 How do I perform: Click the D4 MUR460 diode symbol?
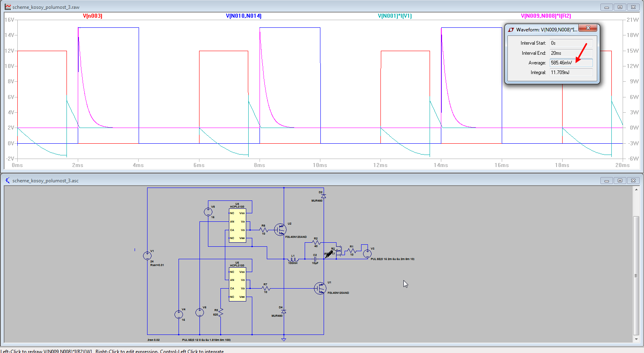point(284,312)
